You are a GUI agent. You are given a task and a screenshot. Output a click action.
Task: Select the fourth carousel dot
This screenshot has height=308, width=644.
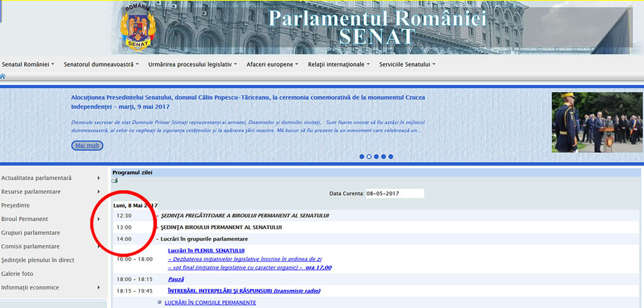point(383,156)
